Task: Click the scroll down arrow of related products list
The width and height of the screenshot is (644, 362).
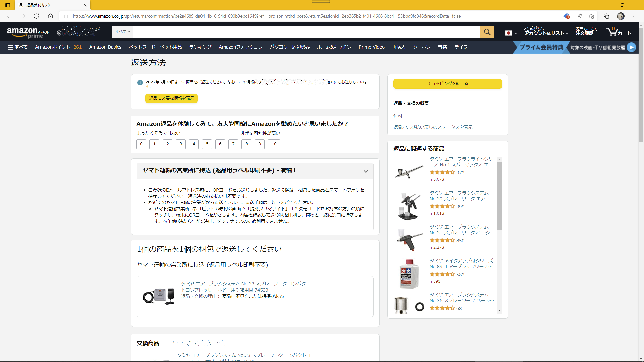Action: 499,311
